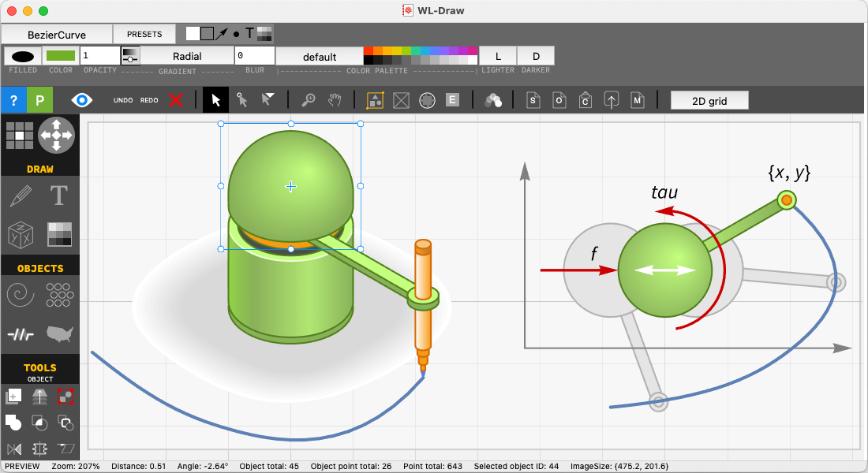Select the Text tool in Draw panel
Viewport: 868px width, 473px height.
point(59,196)
